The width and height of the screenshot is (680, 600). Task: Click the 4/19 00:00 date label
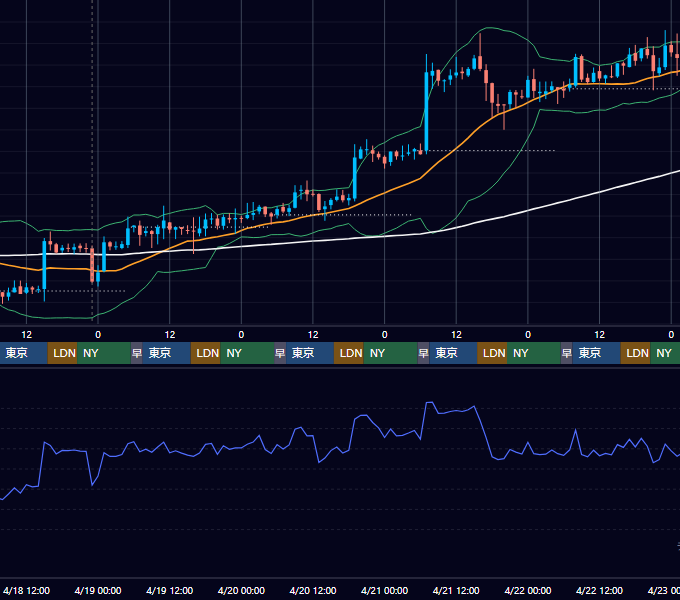pyautogui.click(x=98, y=590)
